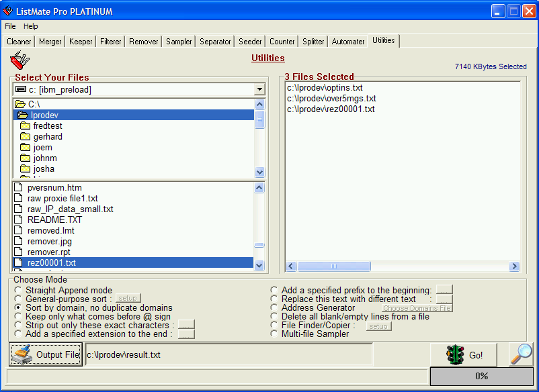Select the fredtest folder icon
539x392 pixels.
(25, 126)
